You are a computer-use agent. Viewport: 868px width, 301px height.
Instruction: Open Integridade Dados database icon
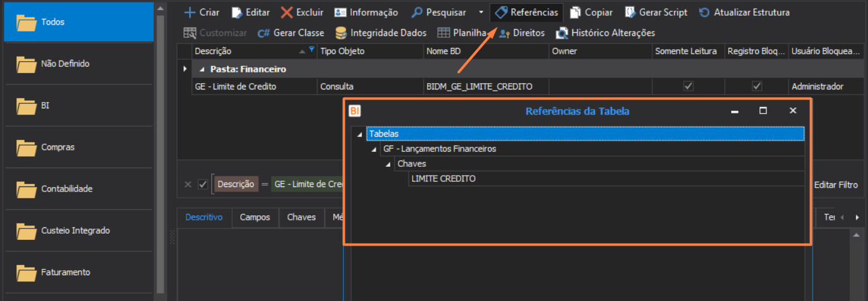341,33
